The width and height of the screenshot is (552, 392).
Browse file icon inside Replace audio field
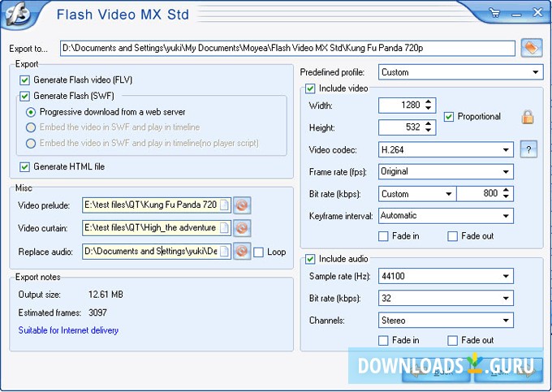point(224,252)
